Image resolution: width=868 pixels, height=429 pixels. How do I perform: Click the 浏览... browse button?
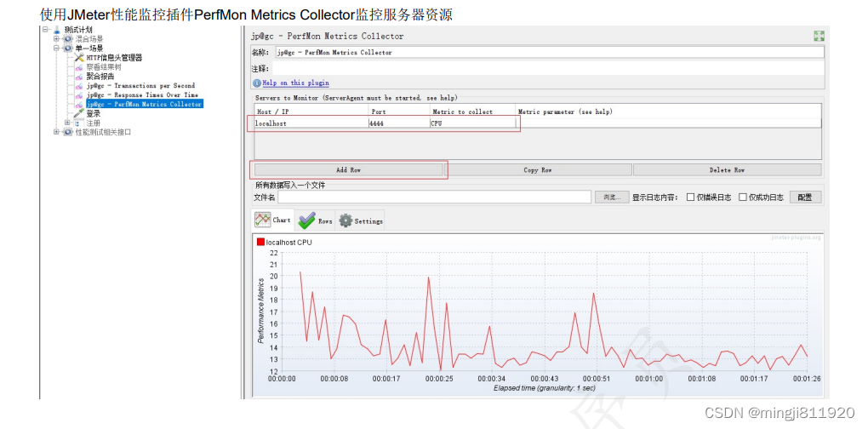click(x=612, y=197)
